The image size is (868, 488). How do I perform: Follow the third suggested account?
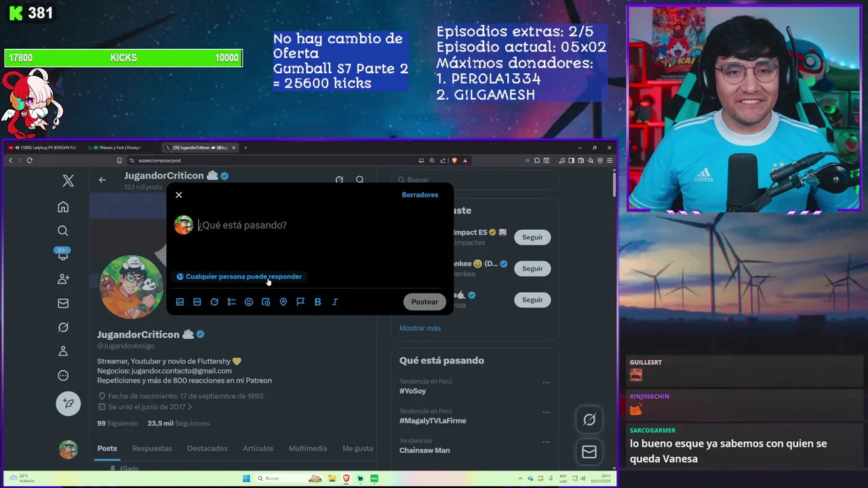pos(532,300)
